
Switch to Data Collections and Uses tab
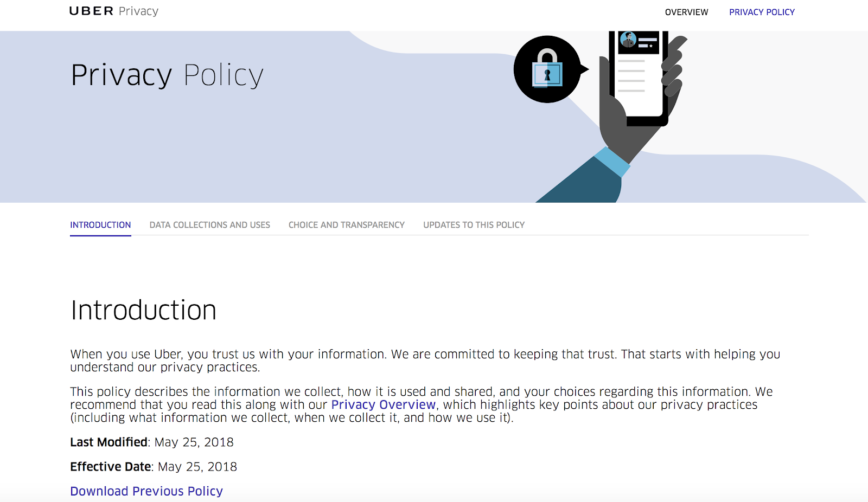[210, 225]
